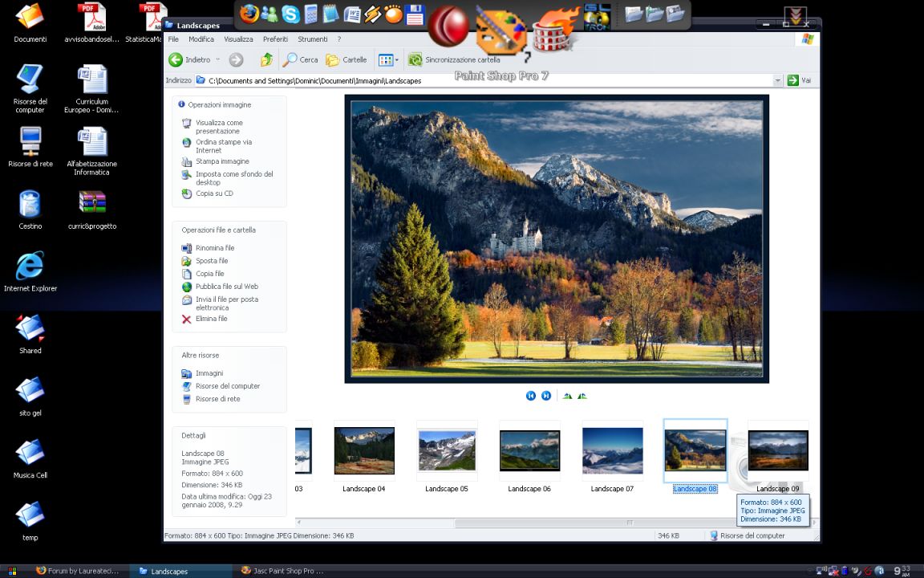Screen dimensions: 924x578
Task: Click Imposta come sfondo del desktop
Action: (234, 178)
